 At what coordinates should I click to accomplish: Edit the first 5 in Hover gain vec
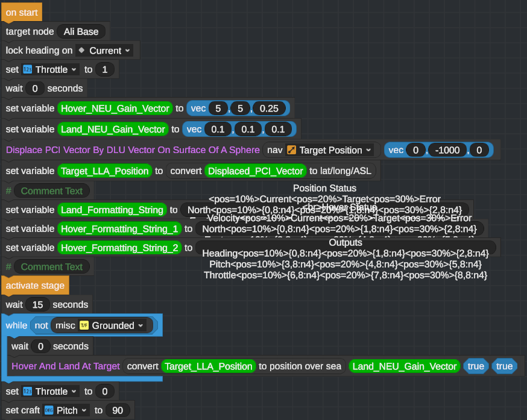click(218, 108)
